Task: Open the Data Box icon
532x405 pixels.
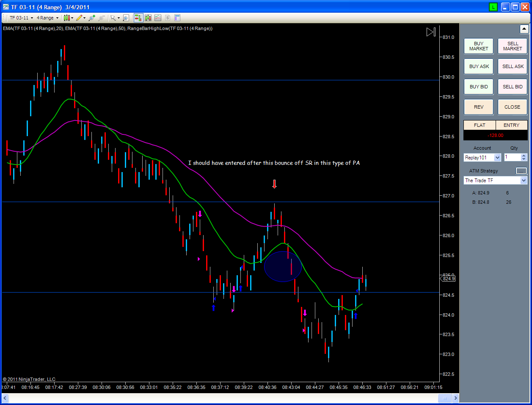Action: [x=148, y=18]
